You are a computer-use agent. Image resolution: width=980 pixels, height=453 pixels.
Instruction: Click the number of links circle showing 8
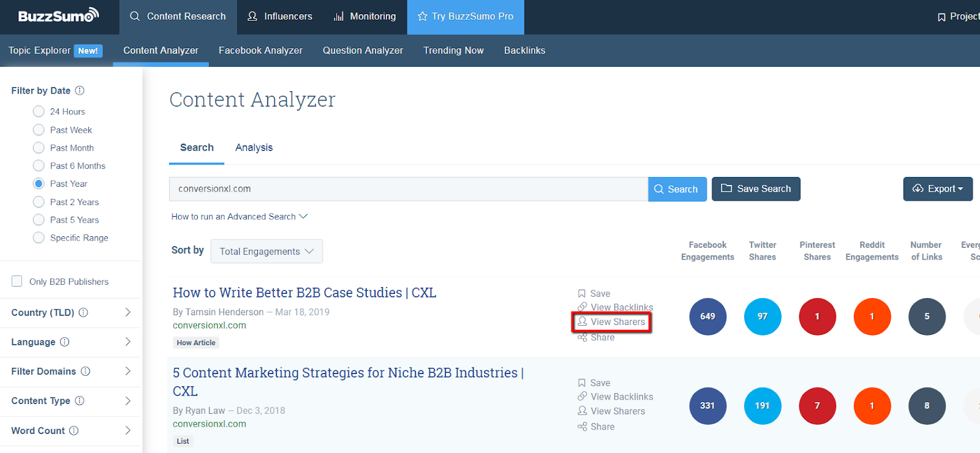coord(927,406)
